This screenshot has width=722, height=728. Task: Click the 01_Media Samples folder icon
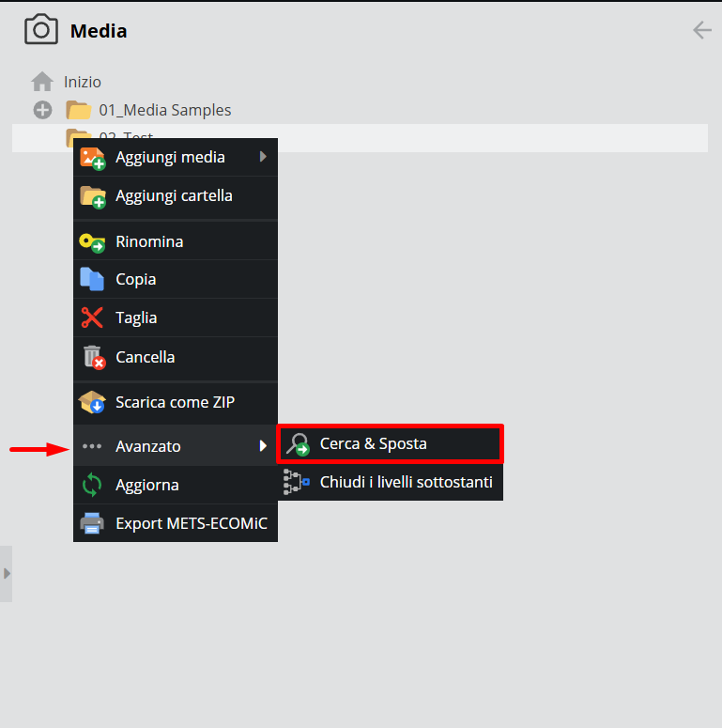[x=77, y=110]
